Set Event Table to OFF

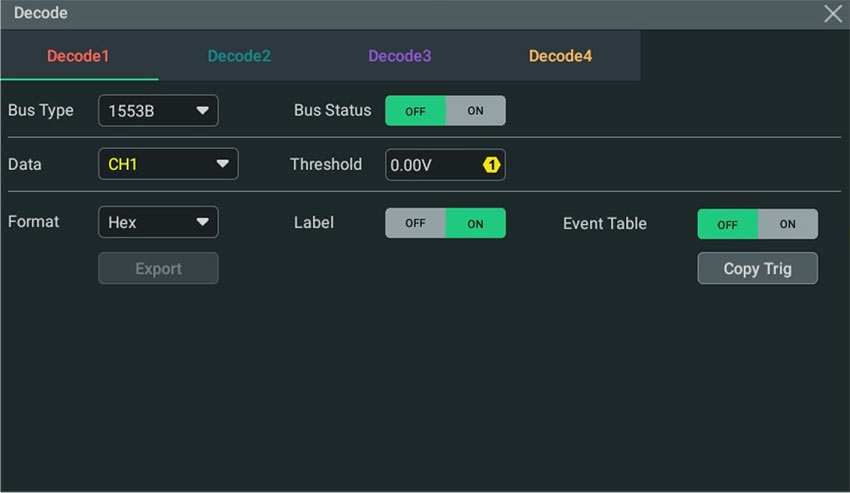(727, 224)
